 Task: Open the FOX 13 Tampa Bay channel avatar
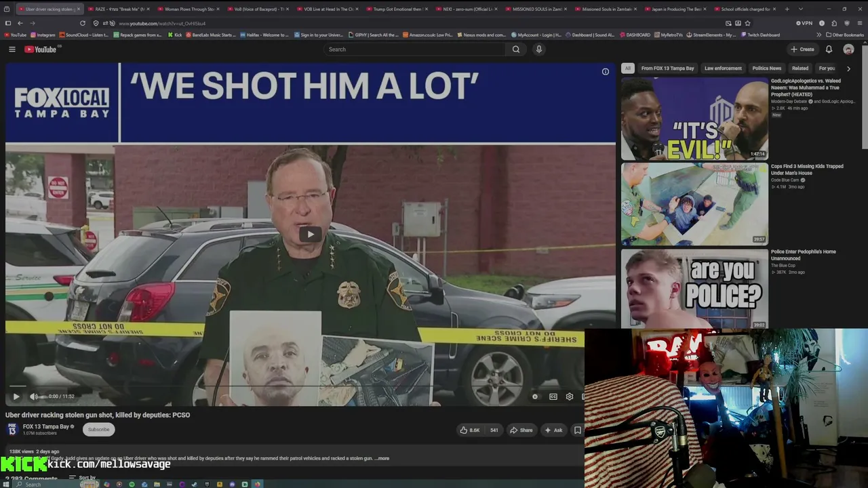12,429
